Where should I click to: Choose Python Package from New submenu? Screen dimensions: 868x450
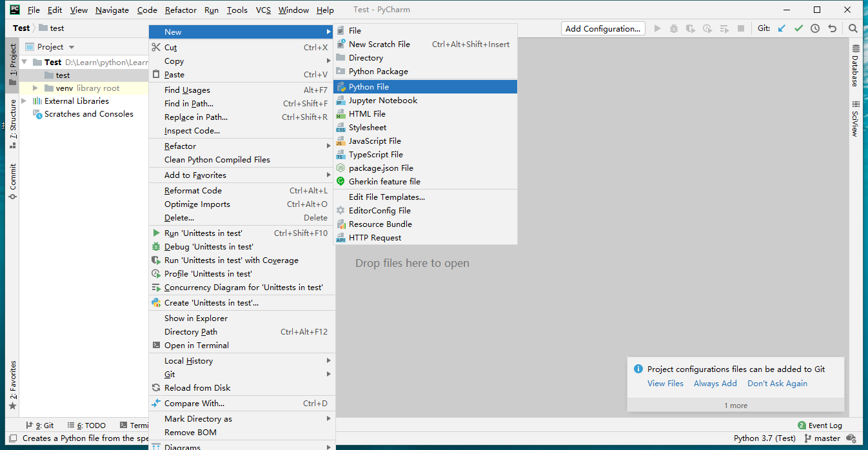[425, 72]
